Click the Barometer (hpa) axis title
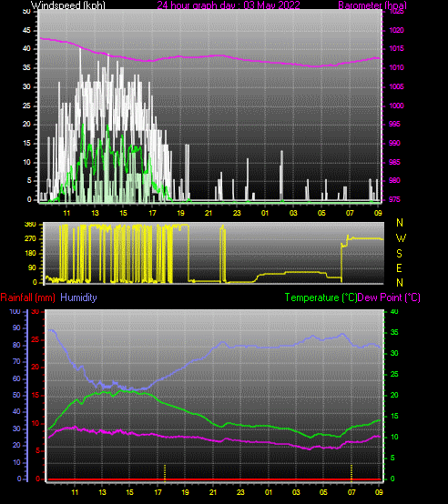Screen dimensions: 448x504 (372, 5)
